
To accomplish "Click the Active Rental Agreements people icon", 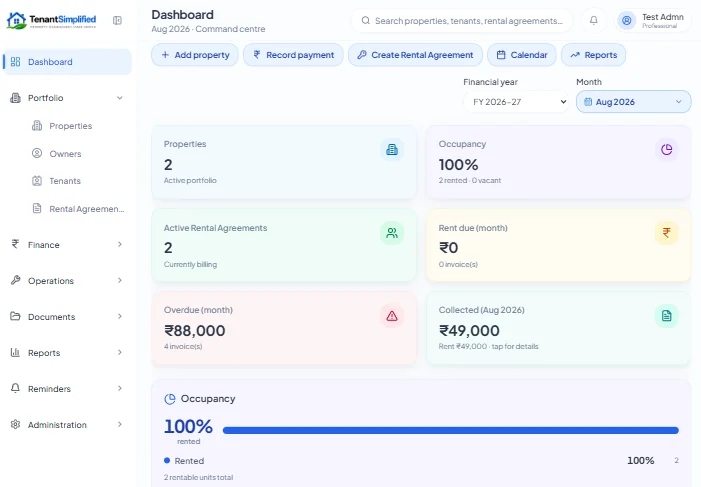I will 392,233.
